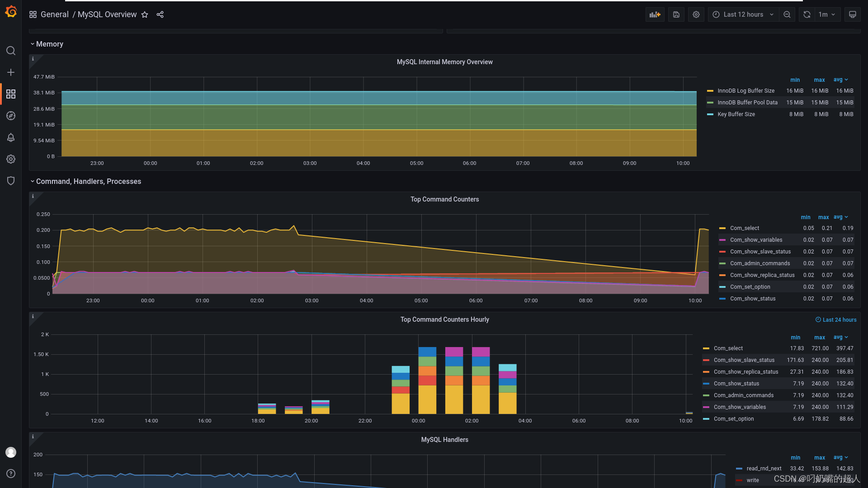
Task: Sort MySQL Handlers legend by avg
Action: (x=840, y=457)
